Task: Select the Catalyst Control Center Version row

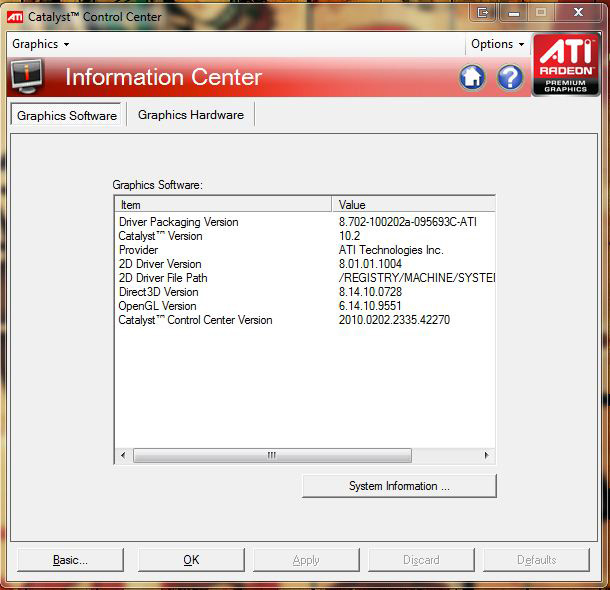Action: click(x=305, y=320)
